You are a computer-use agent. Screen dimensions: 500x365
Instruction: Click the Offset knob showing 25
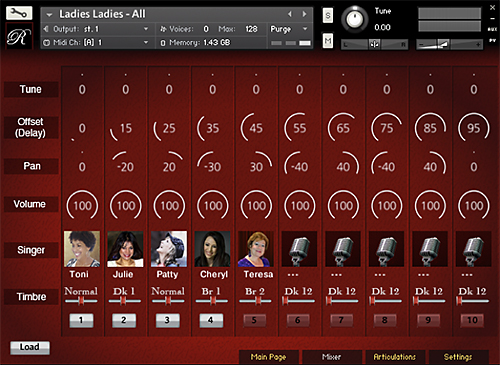(169, 128)
